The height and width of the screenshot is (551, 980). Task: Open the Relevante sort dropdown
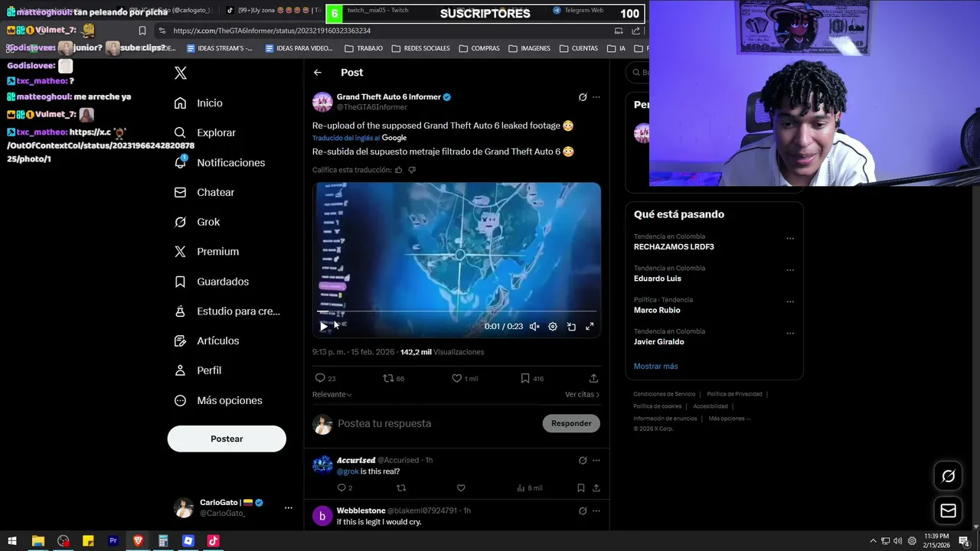(x=332, y=394)
